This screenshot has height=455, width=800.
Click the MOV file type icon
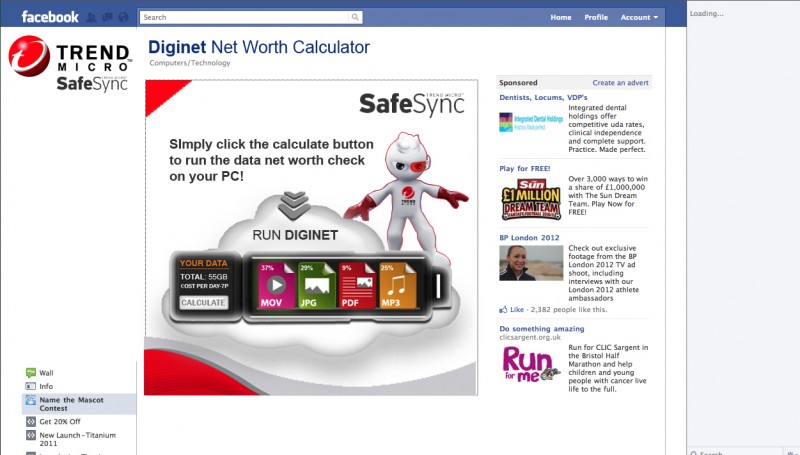click(276, 285)
